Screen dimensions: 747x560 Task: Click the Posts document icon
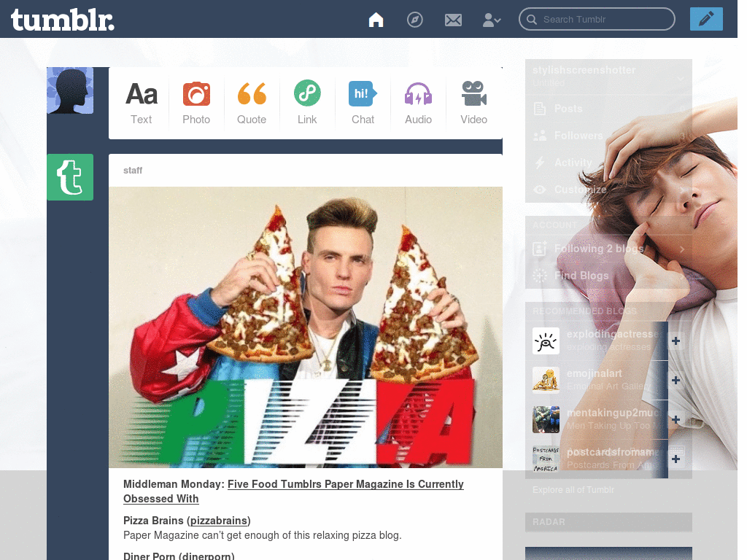coord(540,109)
